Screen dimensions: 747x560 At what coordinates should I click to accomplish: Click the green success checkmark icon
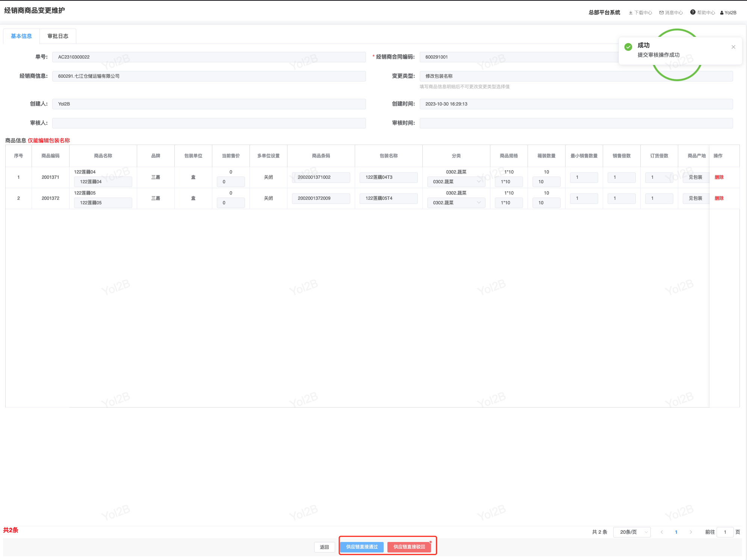(x=628, y=47)
